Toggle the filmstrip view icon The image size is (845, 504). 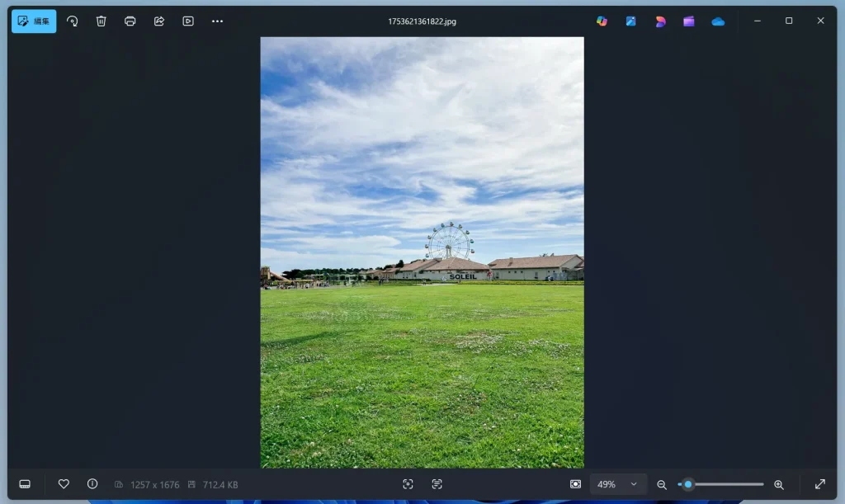(x=25, y=484)
